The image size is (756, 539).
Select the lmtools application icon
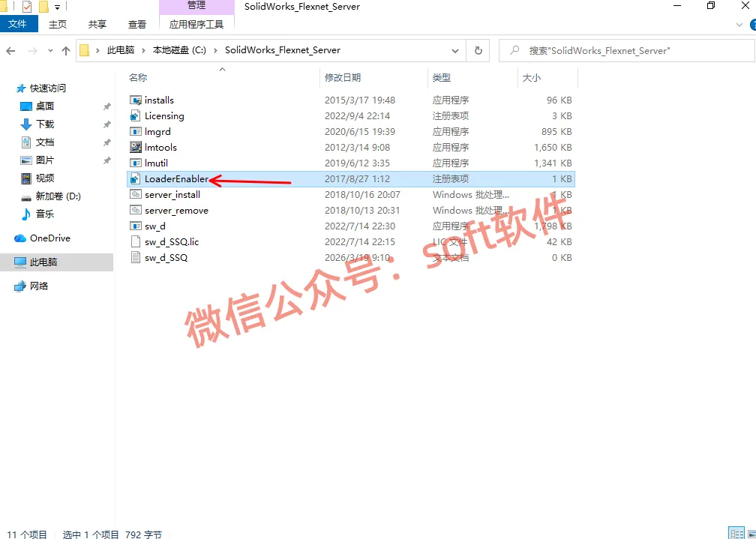(136, 148)
